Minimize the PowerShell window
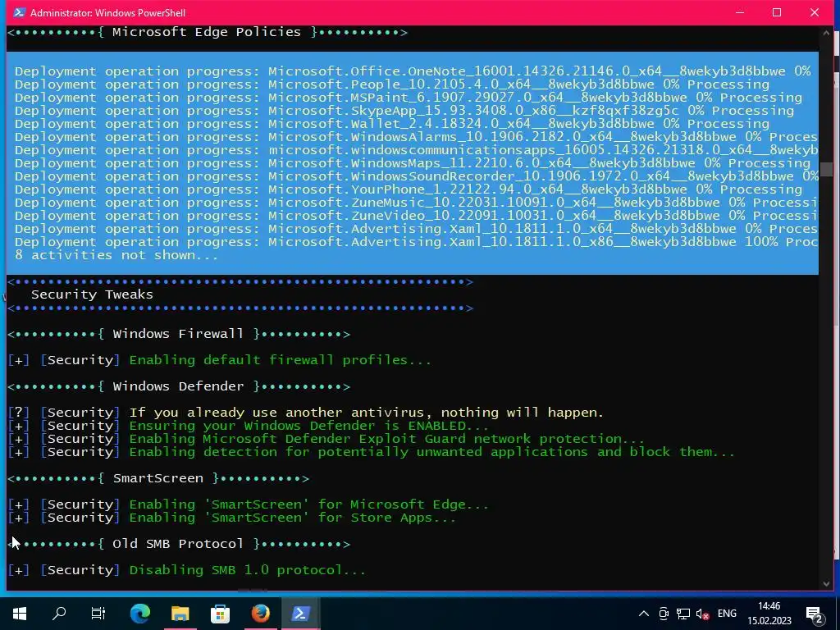The height and width of the screenshot is (630, 840). [740, 12]
